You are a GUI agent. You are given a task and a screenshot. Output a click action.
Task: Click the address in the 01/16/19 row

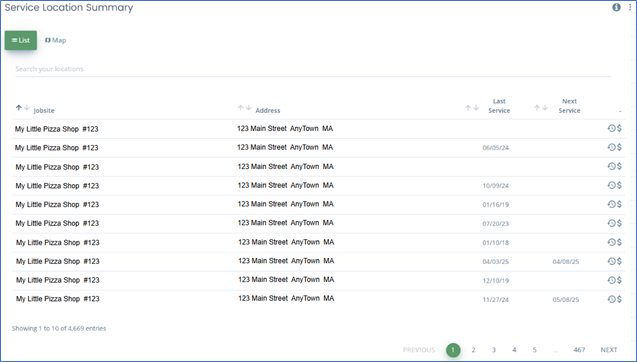(286, 204)
